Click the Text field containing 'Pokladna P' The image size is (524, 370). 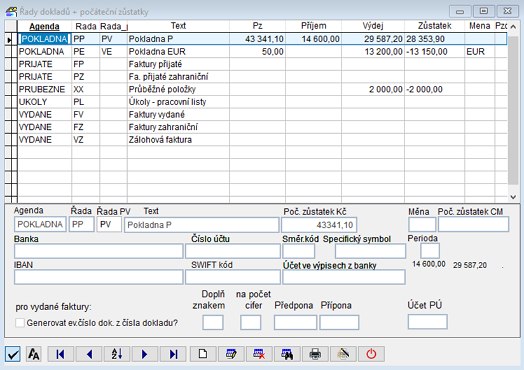[202, 225]
